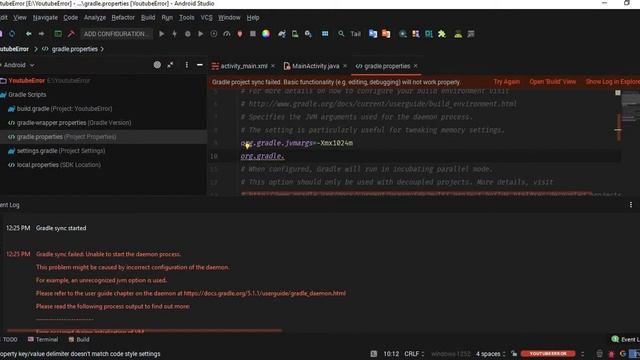
Task: Open the AVD Manager device icon
Action: [x=295, y=34]
